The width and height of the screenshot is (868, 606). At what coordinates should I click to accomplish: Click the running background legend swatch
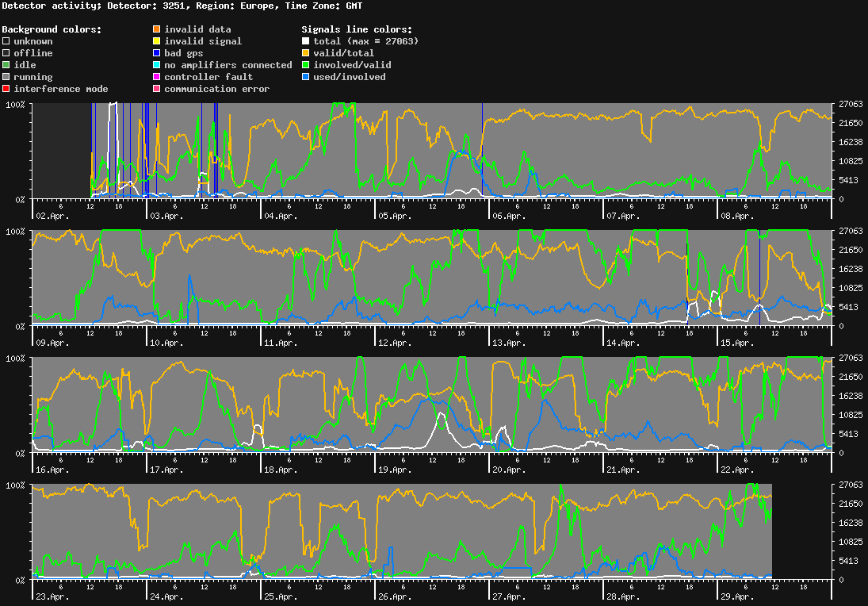click(x=6, y=77)
